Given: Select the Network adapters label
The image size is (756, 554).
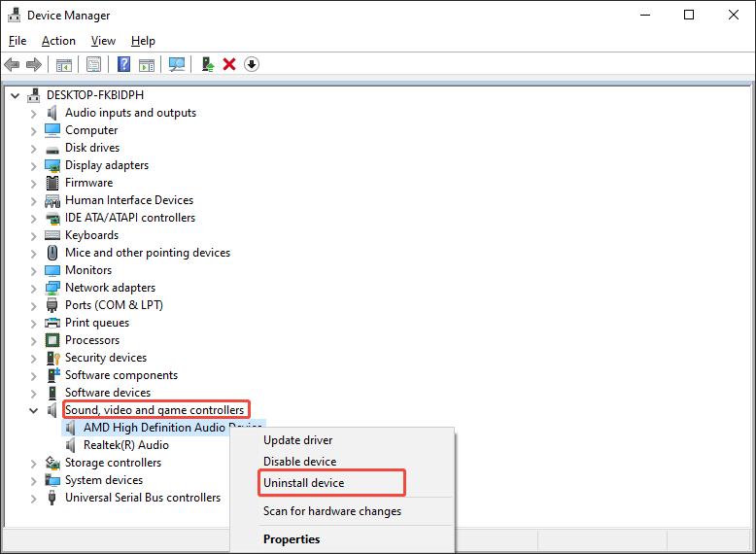Looking at the screenshot, I should [x=110, y=288].
